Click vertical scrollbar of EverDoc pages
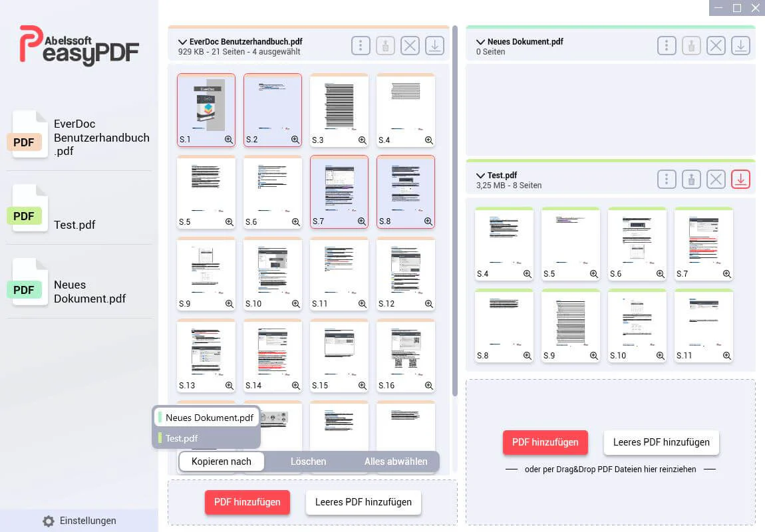This screenshot has height=532, width=765. point(455,211)
